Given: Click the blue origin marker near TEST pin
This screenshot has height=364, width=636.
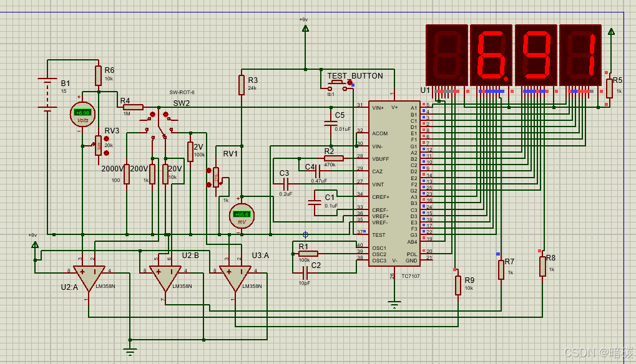Looking at the screenshot, I should click(x=305, y=235).
